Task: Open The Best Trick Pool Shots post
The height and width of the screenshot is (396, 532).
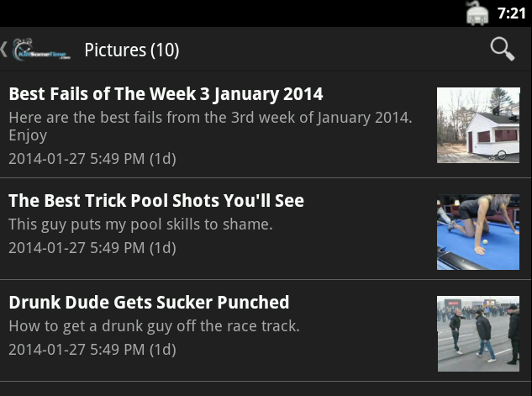Action: click(x=156, y=201)
